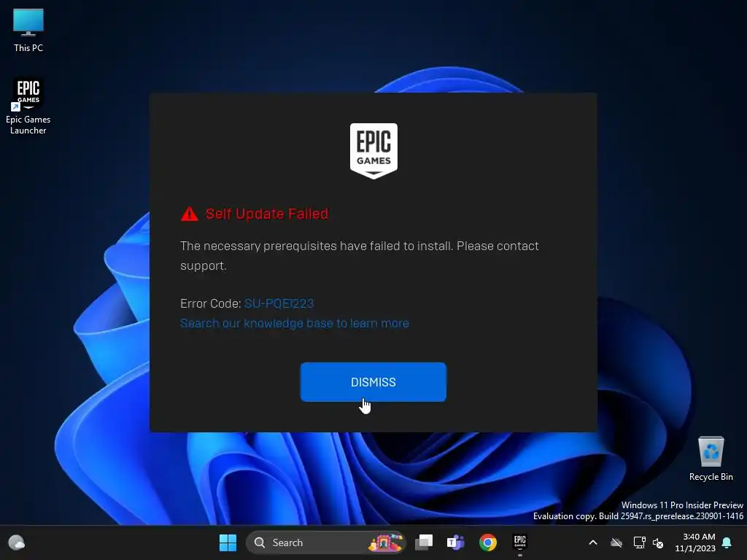
Task: Click the muted volume tray icon
Action: [658, 542]
